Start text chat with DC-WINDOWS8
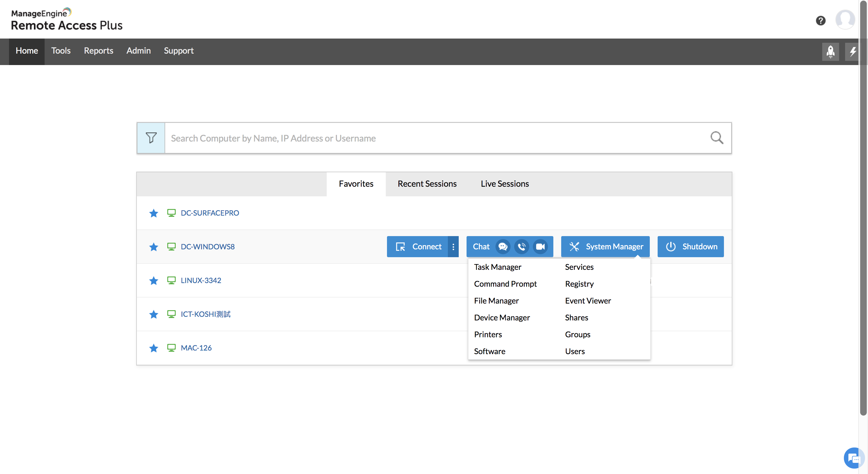This screenshot has height=474, width=868. 502,246
